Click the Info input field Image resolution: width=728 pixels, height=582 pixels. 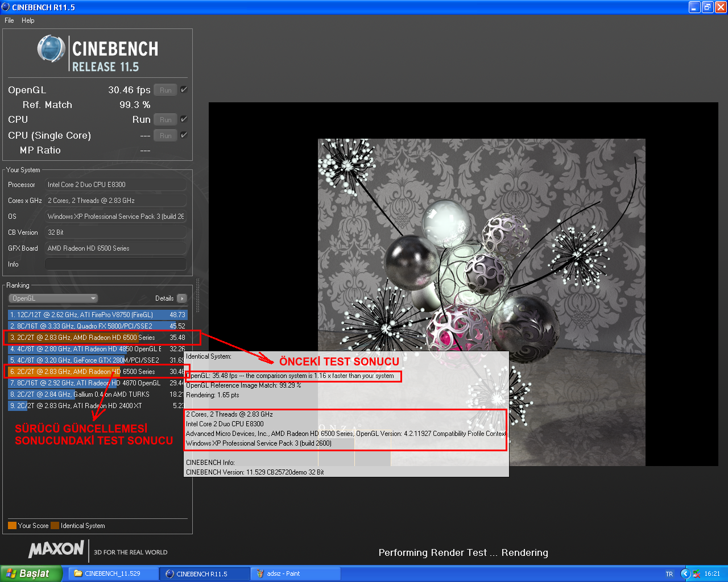(x=115, y=264)
